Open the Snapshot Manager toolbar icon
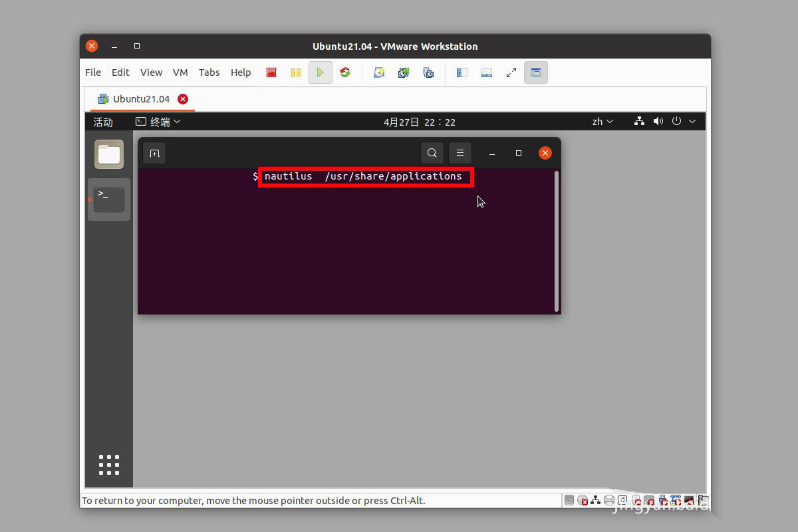The height and width of the screenshot is (532, 798). (428, 72)
